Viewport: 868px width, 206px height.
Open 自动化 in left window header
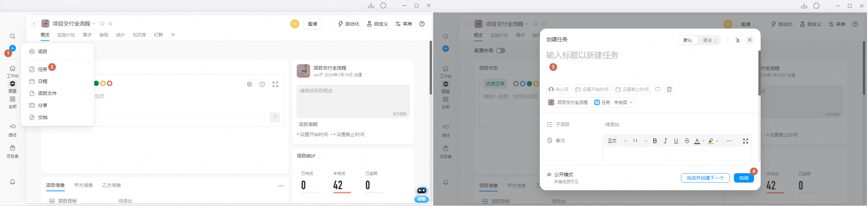(x=349, y=24)
